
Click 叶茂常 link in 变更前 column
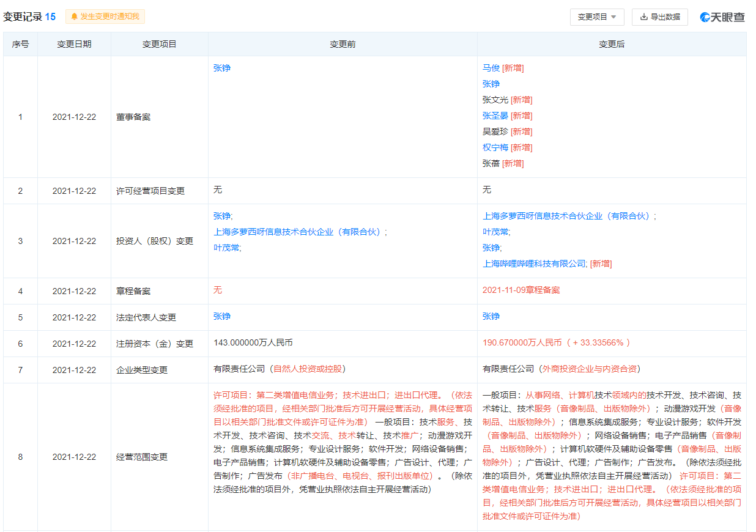click(226, 248)
